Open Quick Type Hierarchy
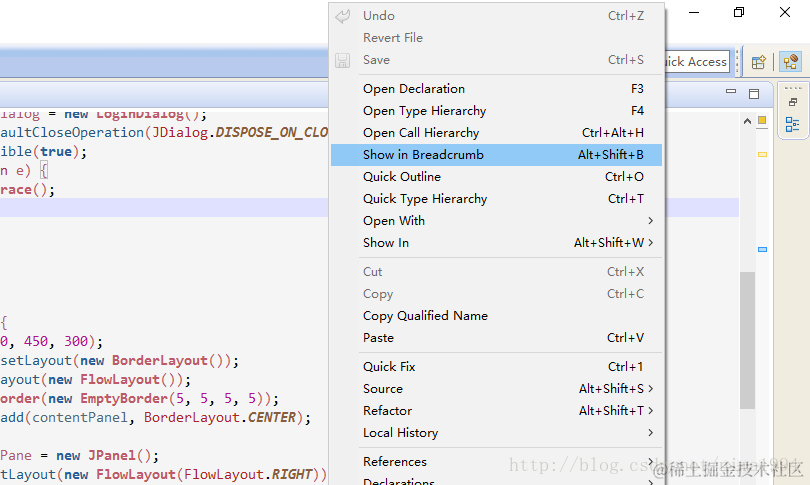 (x=496, y=199)
